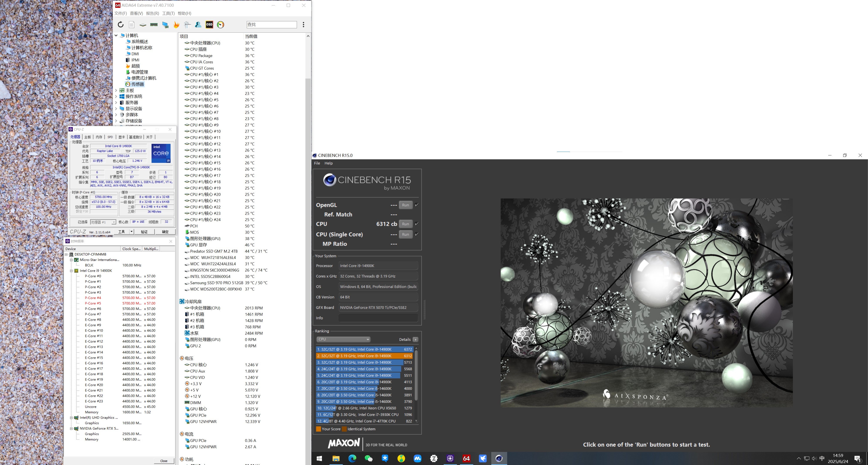Viewport: 868px width, 465px height.
Task: Expand the 主板 tree node in AIDA64
Action: coord(117,90)
